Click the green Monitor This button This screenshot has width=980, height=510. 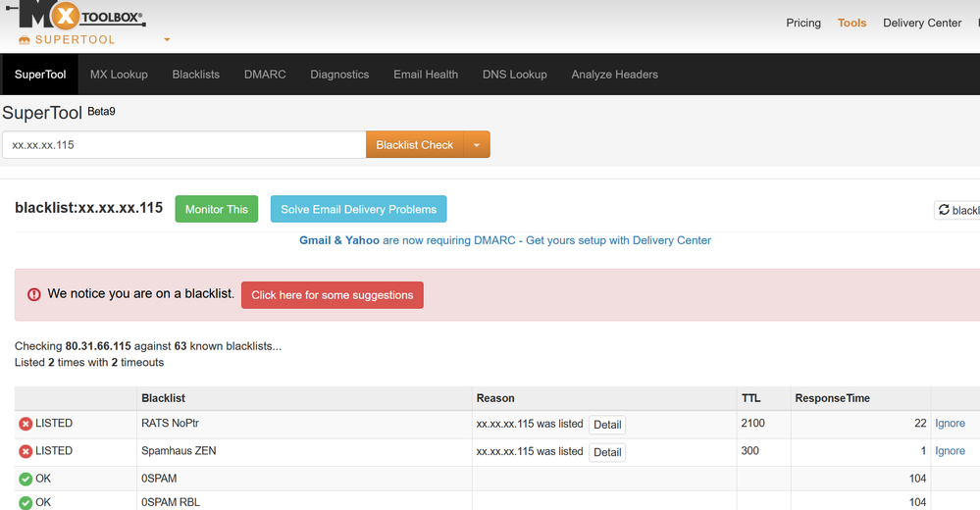[x=216, y=209]
